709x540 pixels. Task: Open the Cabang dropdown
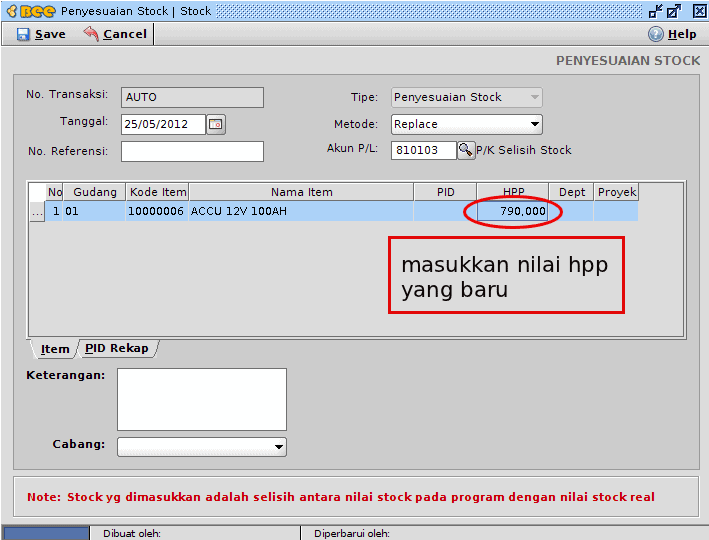pyautogui.click(x=202, y=447)
